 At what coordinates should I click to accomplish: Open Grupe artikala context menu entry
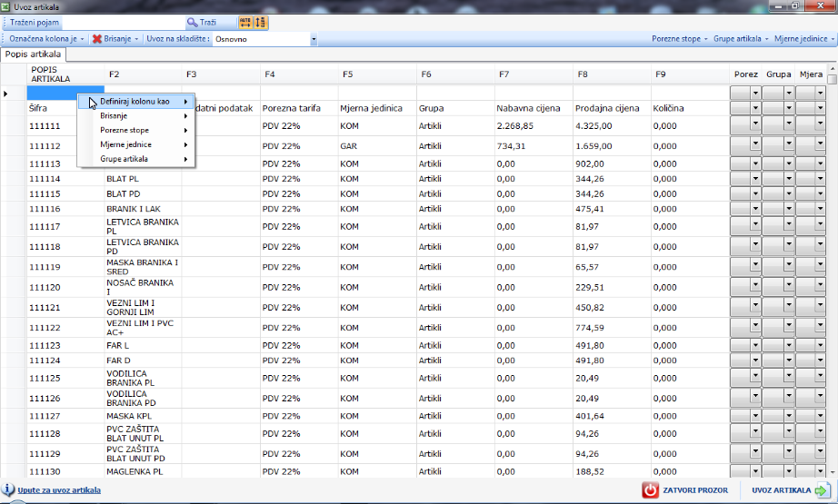pyautogui.click(x=136, y=159)
